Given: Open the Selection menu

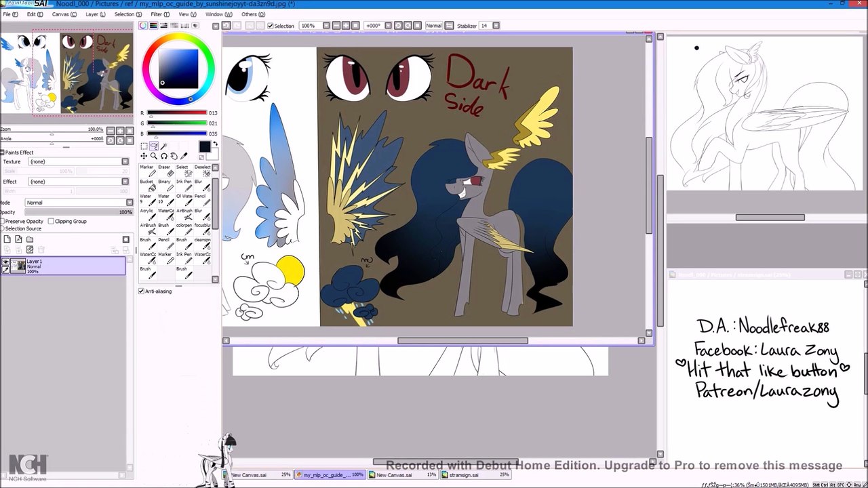Looking at the screenshot, I should 128,14.
